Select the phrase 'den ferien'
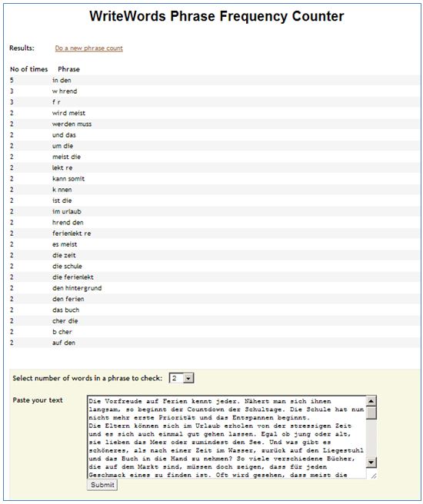 pos(68,299)
